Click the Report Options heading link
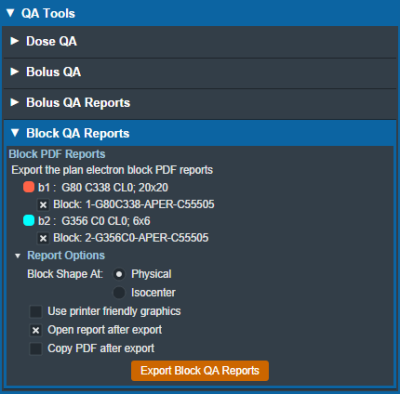Screen dimensions: 400x394 pos(66,255)
